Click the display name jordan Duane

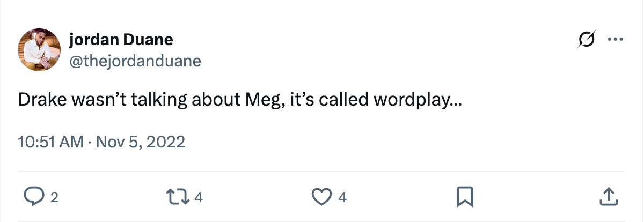click(x=121, y=39)
